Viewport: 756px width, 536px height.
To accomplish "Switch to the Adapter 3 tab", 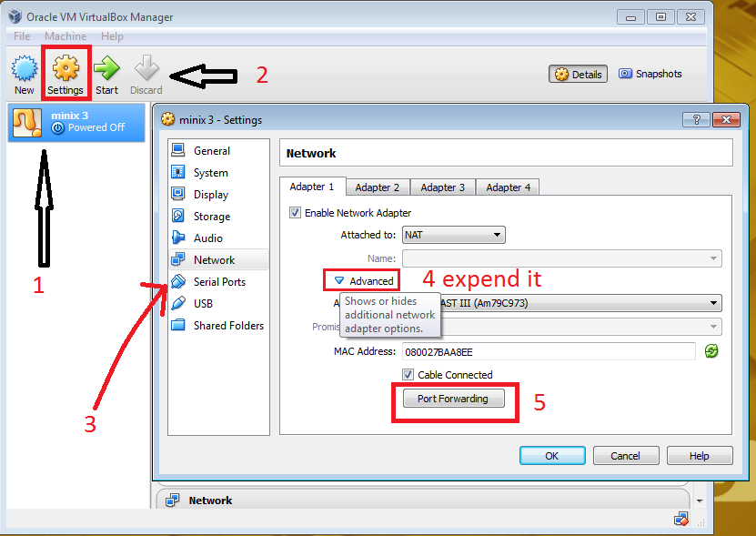I will [443, 187].
